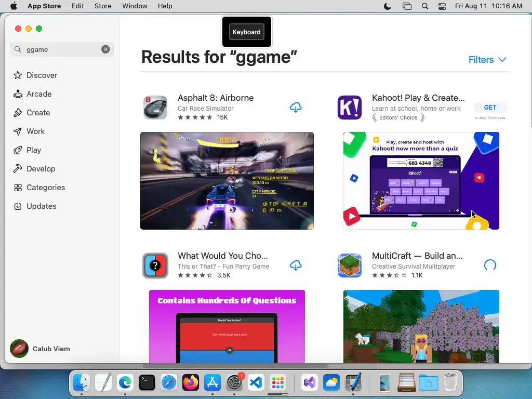Open the Edit menu
This screenshot has height=399, width=532.
[x=78, y=6]
